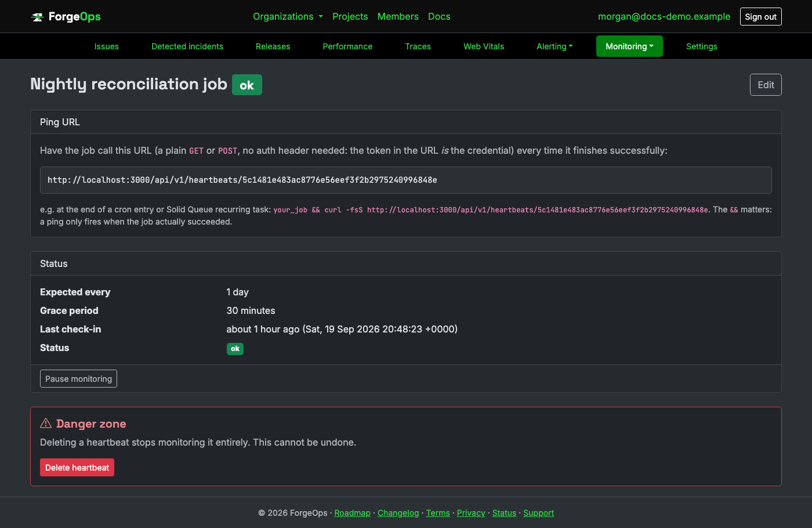Click the '1 day' expected interval value
The height and width of the screenshot is (528, 812).
(x=238, y=292)
